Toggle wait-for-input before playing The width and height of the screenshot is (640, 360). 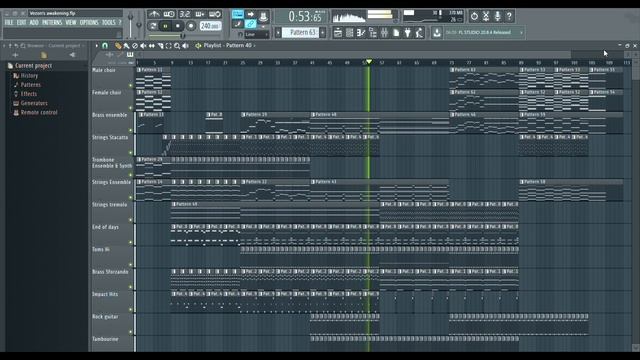[x=169, y=14]
